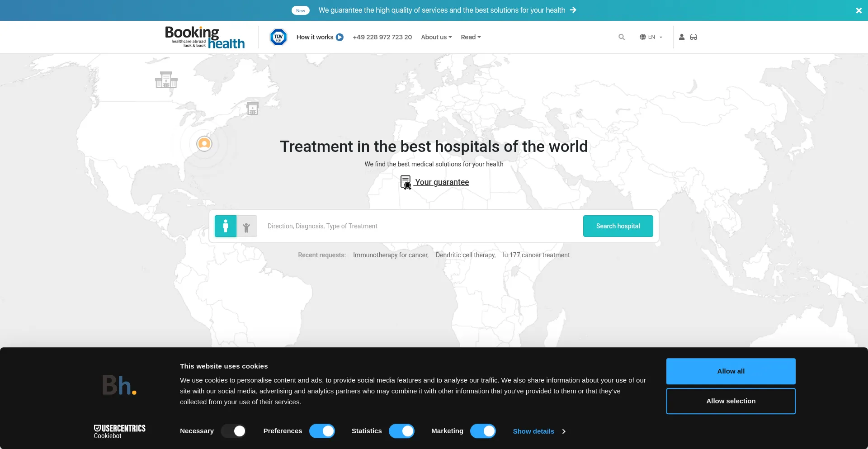Image resolution: width=868 pixels, height=449 pixels.
Task: Click the Bh. logo in cookie banner
Action: (x=119, y=385)
